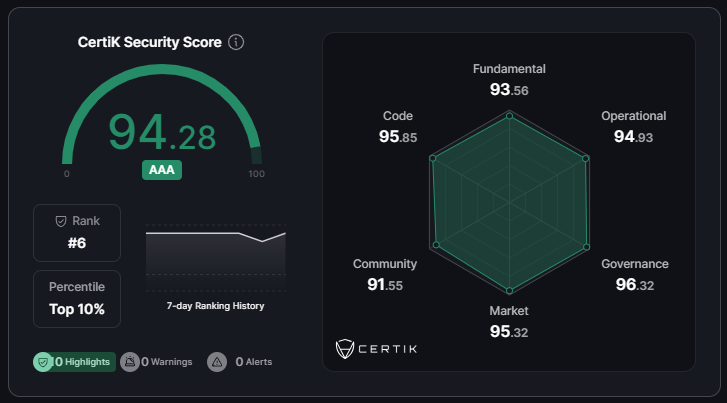Image resolution: width=727 pixels, height=403 pixels.
Task: Click the CERTIK wordmark text
Action: [x=388, y=349]
